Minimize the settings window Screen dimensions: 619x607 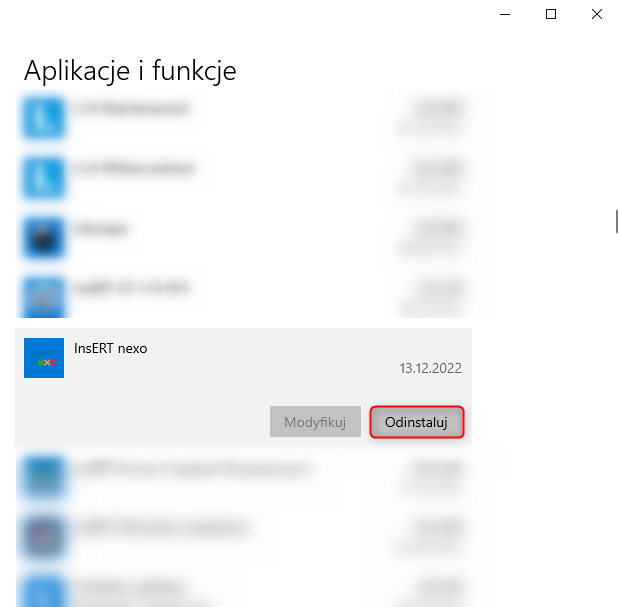(x=505, y=14)
